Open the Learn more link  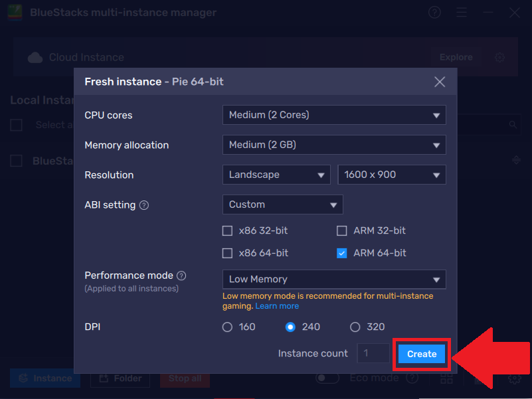277,306
